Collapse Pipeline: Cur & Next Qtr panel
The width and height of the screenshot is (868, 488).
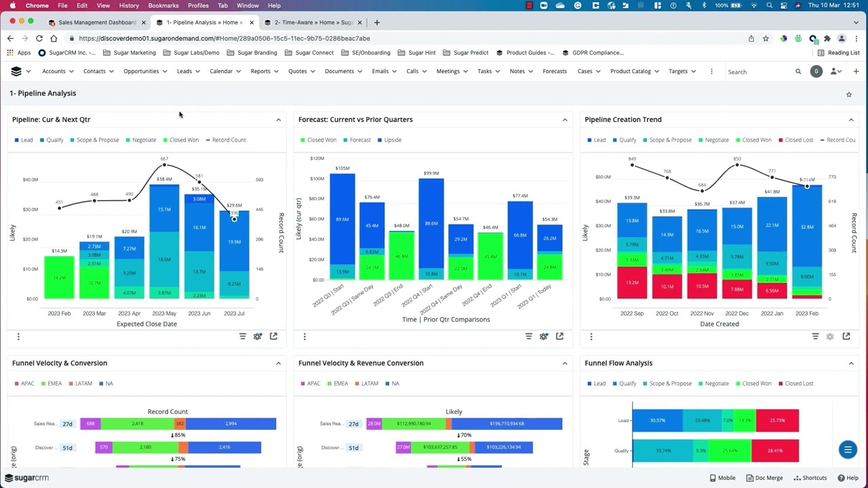coord(278,120)
